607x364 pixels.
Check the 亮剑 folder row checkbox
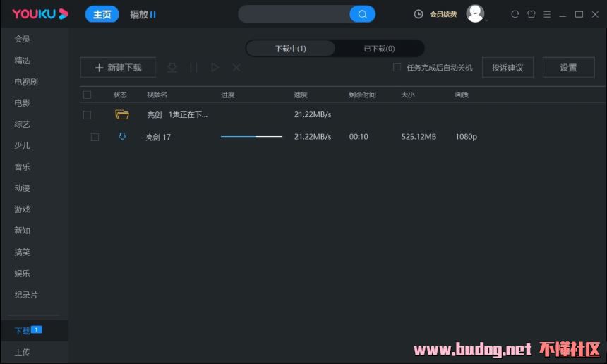pyautogui.click(x=87, y=115)
